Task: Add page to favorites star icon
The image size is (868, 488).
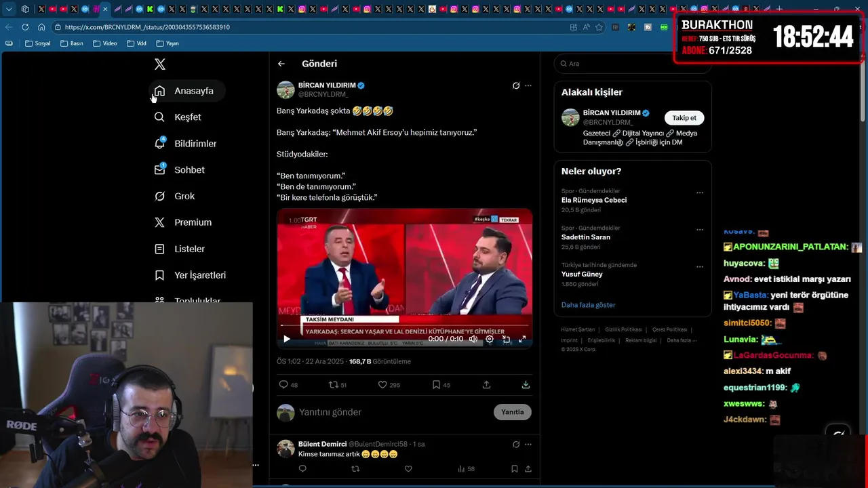Action: pos(599,27)
